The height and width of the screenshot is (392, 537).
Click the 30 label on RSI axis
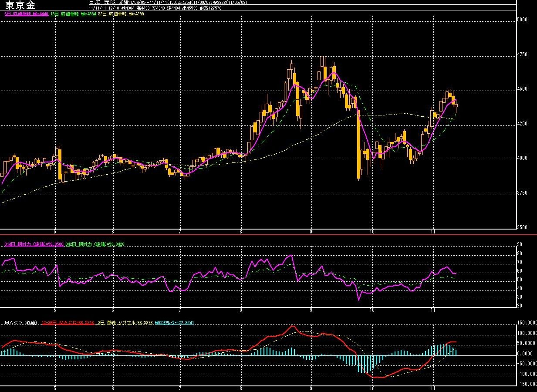coord(519,297)
